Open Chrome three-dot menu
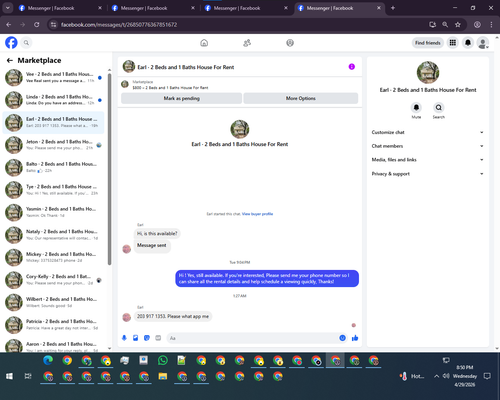 click(491, 25)
